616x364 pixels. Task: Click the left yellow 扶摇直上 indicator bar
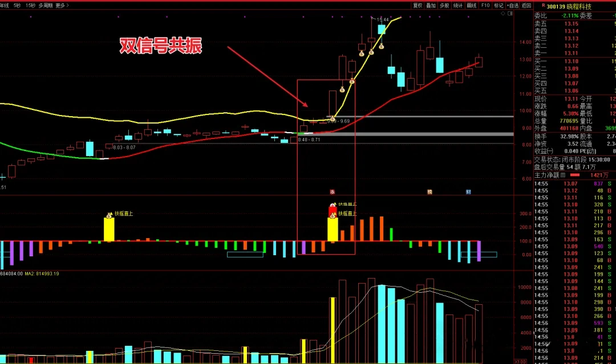click(109, 230)
